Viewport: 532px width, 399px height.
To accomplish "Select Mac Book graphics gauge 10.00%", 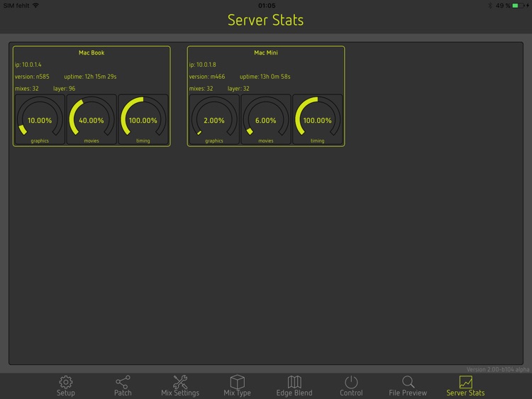I will coord(40,119).
